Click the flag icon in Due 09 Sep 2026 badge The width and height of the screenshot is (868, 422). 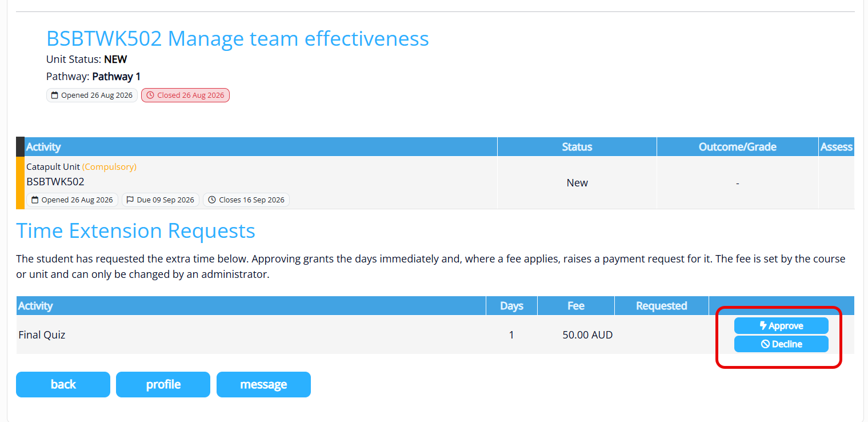[130, 200]
